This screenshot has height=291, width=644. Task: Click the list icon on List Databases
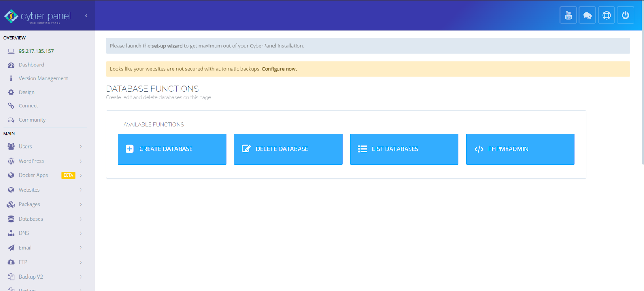click(362, 149)
